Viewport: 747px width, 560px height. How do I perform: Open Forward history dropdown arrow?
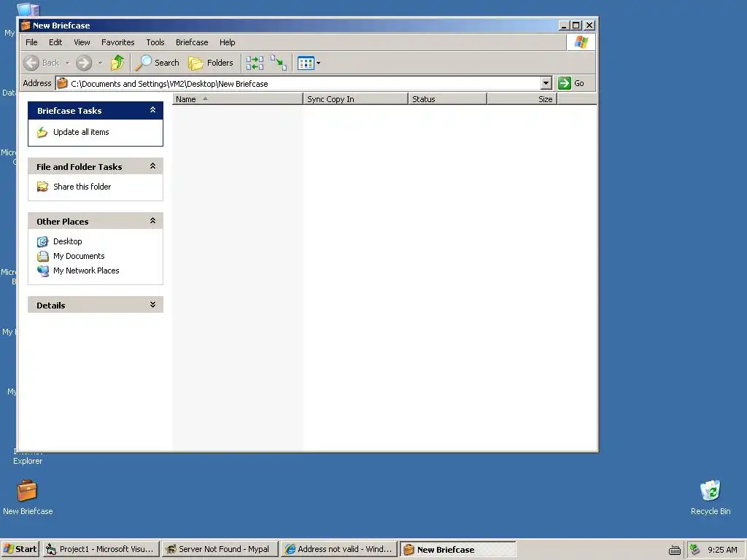(100, 63)
